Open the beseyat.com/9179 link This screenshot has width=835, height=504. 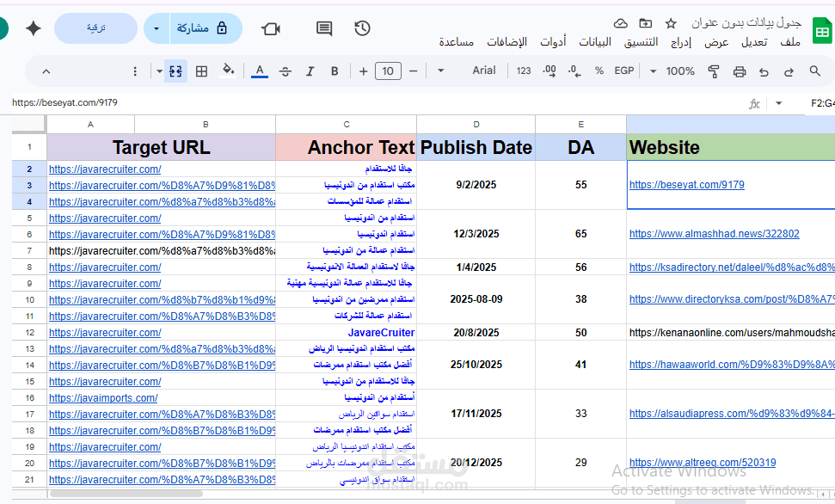tap(686, 185)
